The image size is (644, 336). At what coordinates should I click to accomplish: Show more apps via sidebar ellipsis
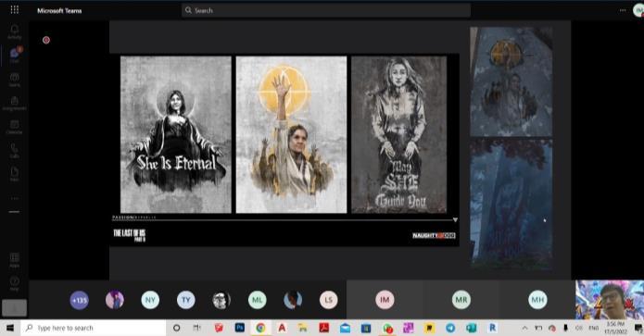click(x=15, y=199)
